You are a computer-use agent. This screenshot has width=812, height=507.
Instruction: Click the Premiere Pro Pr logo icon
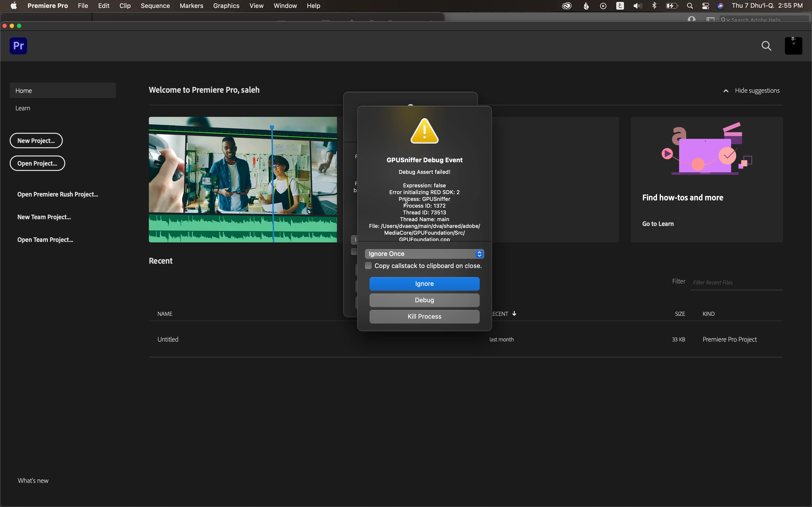point(18,46)
